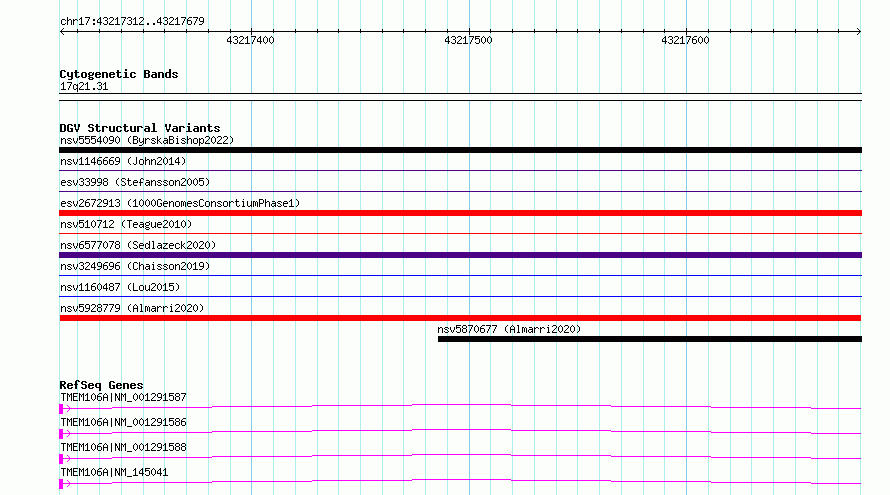
Task: Click the chr17:43217312..43217679 coordinates label
Action: tap(132, 21)
